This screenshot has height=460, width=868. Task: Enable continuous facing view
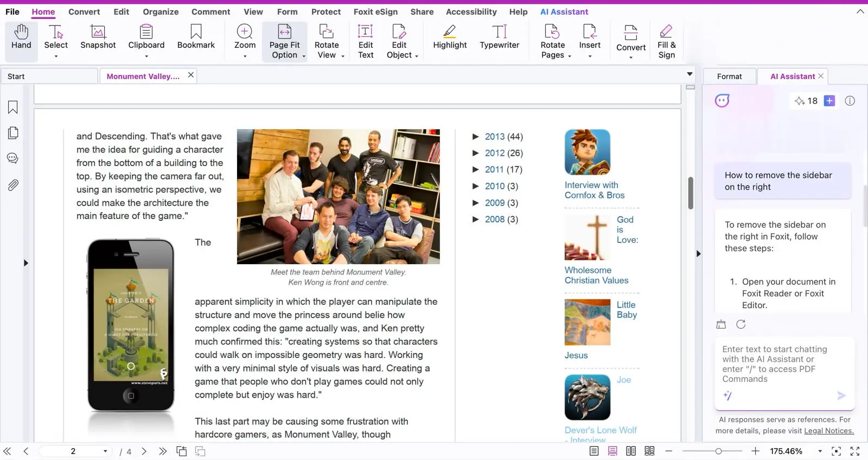click(x=649, y=451)
